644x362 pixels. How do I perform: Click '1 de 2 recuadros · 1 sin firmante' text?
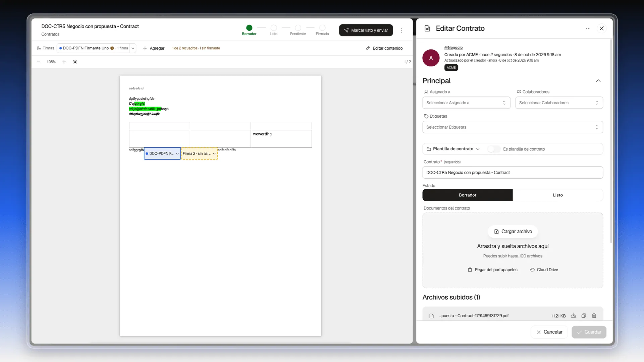(x=196, y=48)
